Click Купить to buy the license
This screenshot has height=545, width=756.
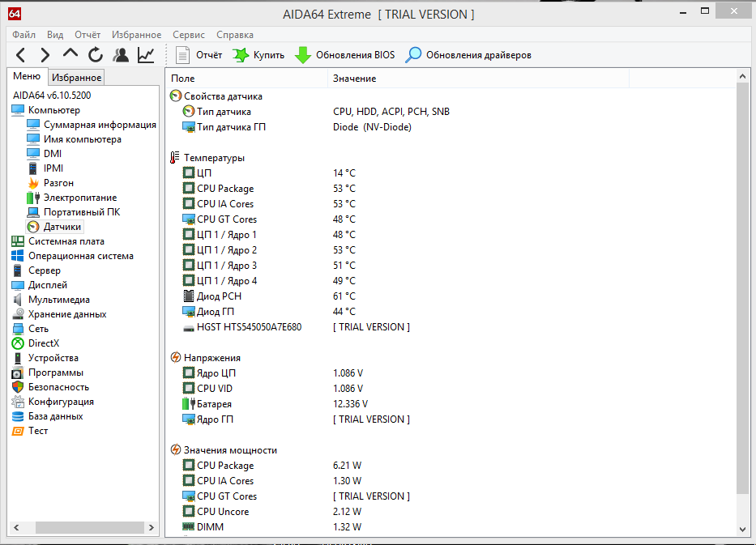point(258,55)
